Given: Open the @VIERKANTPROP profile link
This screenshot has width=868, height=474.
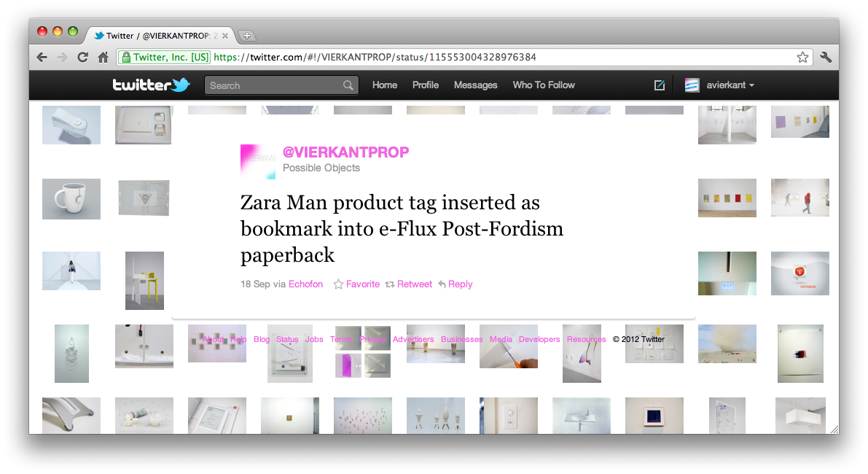Looking at the screenshot, I should point(346,152).
